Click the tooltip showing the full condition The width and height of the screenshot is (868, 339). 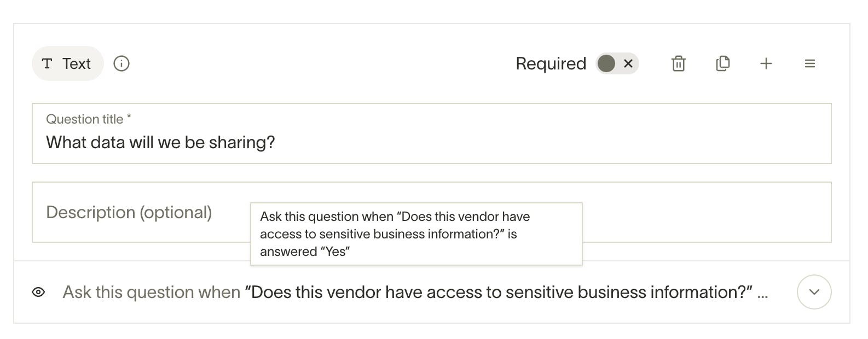pyautogui.click(x=416, y=234)
